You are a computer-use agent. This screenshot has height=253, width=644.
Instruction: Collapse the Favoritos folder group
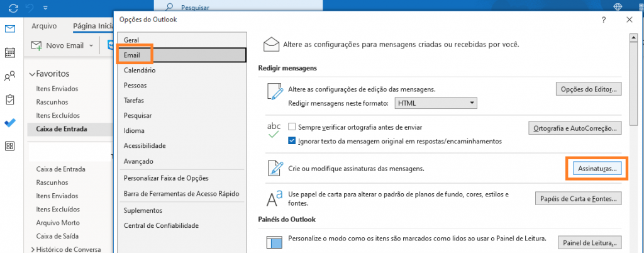33,74
